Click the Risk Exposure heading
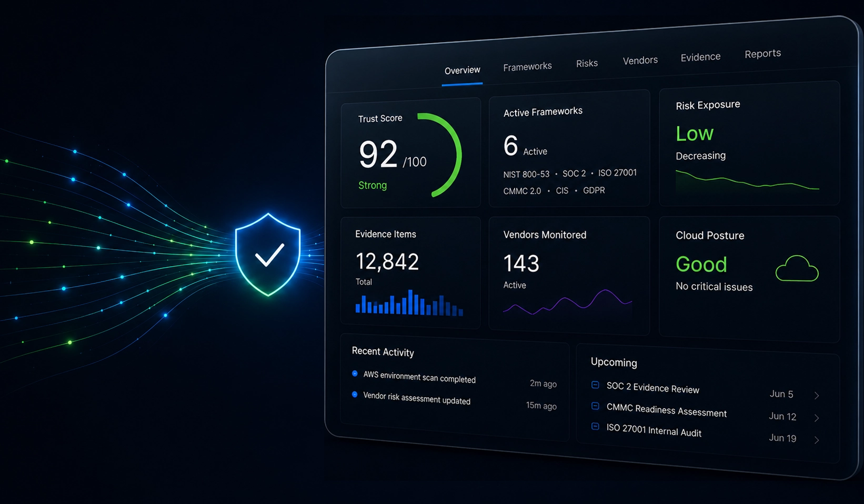Image resolution: width=864 pixels, height=504 pixels. (708, 105)
